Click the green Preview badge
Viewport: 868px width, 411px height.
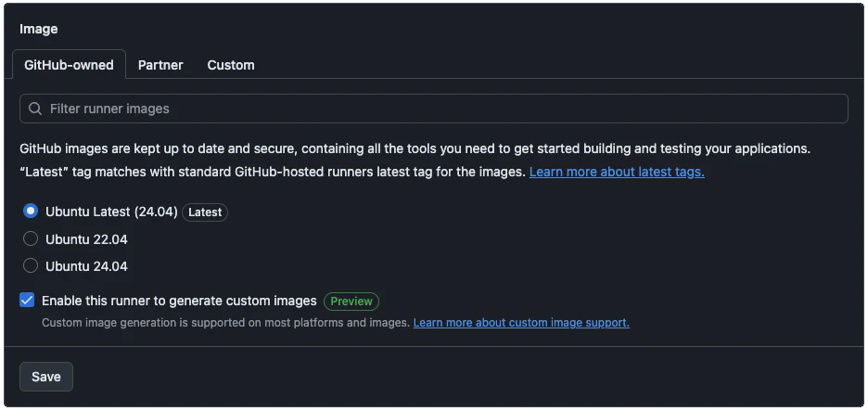[x=351, y=302]
